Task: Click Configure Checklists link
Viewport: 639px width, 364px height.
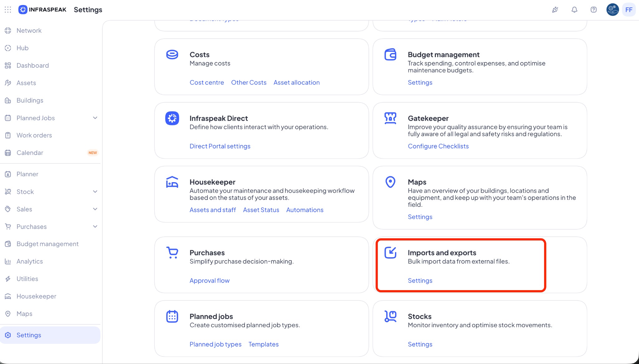Action: point(438,146)
